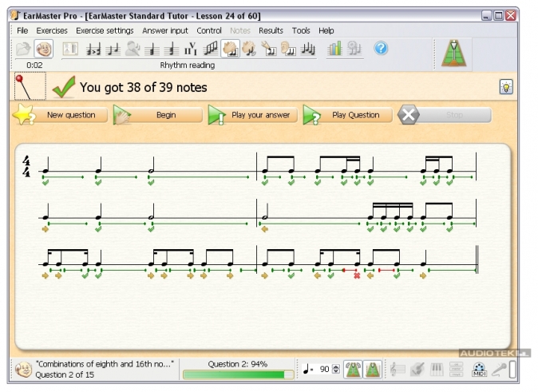The height and width of the screenshot is (392, 538).
Task: Open the beat note value dropdown
Action: tap(308, 370)
